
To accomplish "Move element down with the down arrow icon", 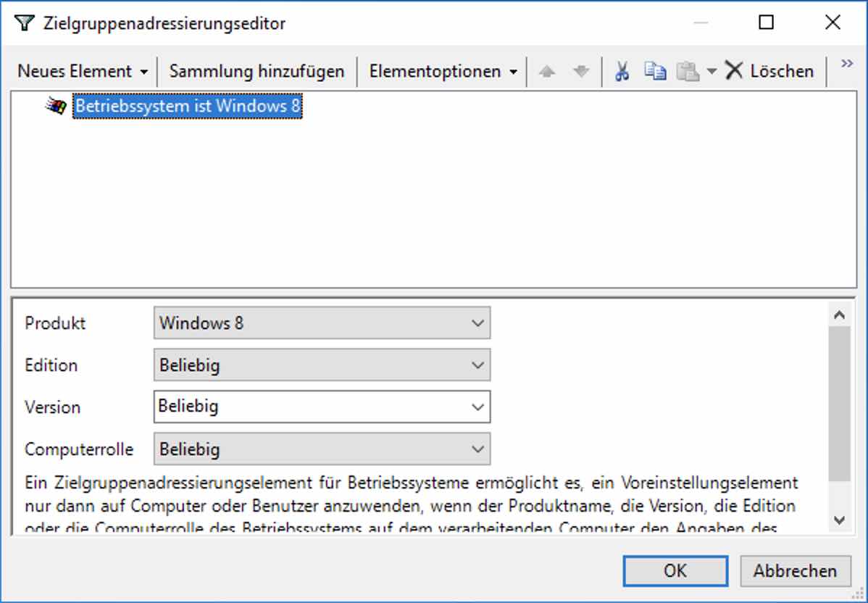I will (x=581, y=72).
